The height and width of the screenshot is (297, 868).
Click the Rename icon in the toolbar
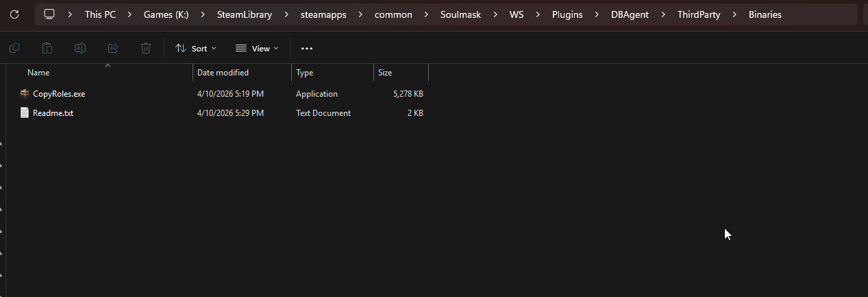80,48
